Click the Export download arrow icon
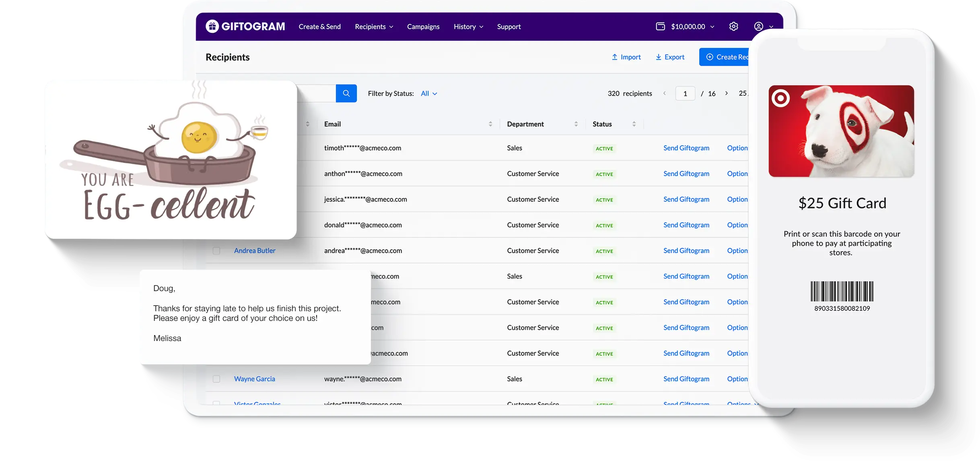Image resolution: width=980 pixels, height=461 pixels. click(x=658, y=57)
